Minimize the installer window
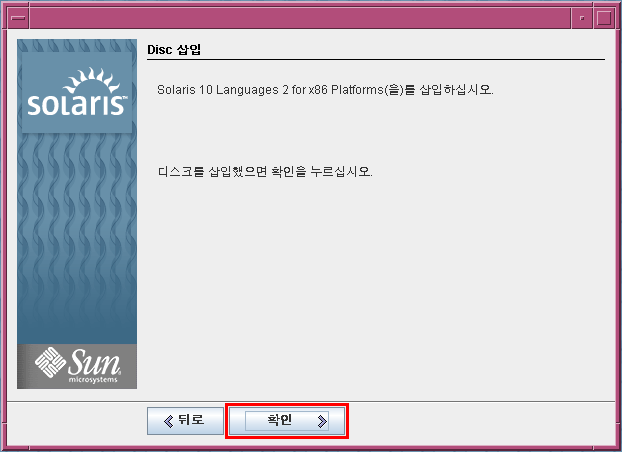The height and width of the screenshot is (452, 622). coord(582,18)
